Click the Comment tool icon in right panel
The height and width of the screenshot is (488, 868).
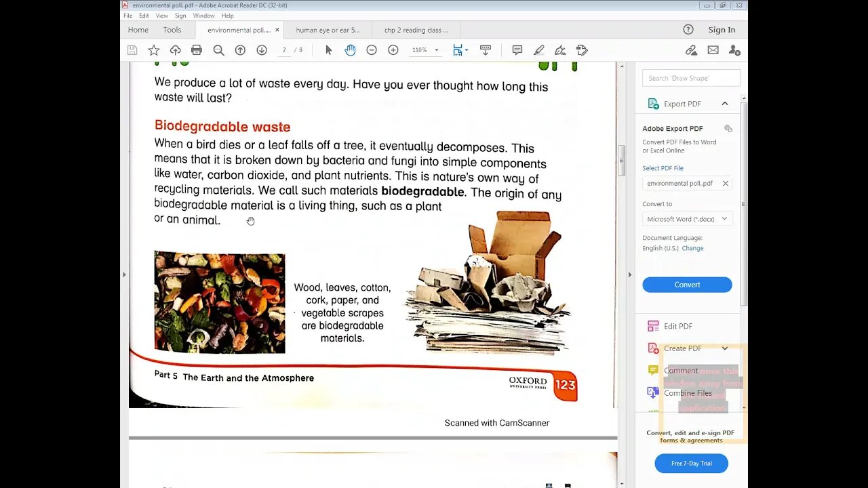tap(653, 370)
